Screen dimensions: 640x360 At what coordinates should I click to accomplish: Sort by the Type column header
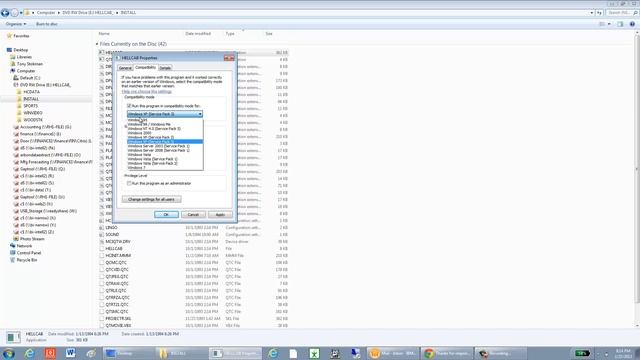point(230,34)
